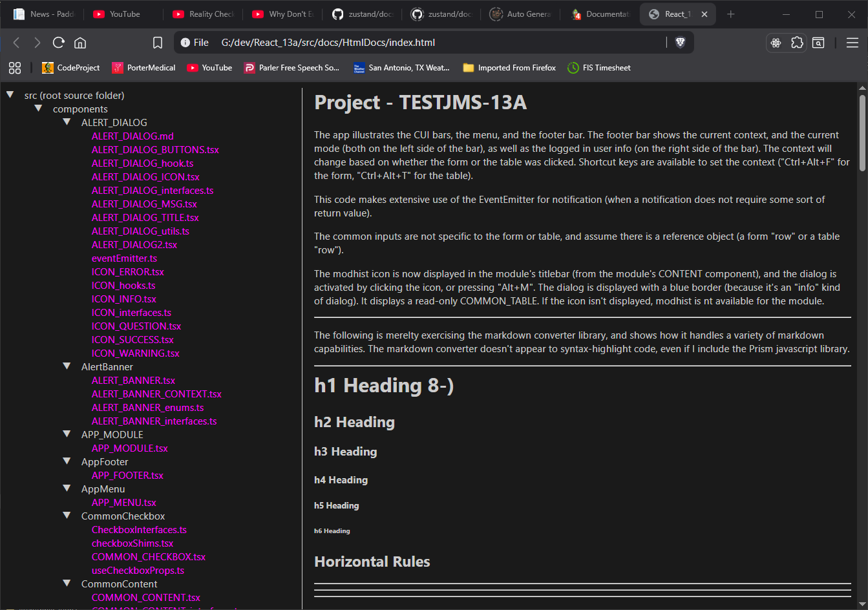Screen dimensions: 868x610
Task: Open the React DevTools extension icon
Action: 776,43
